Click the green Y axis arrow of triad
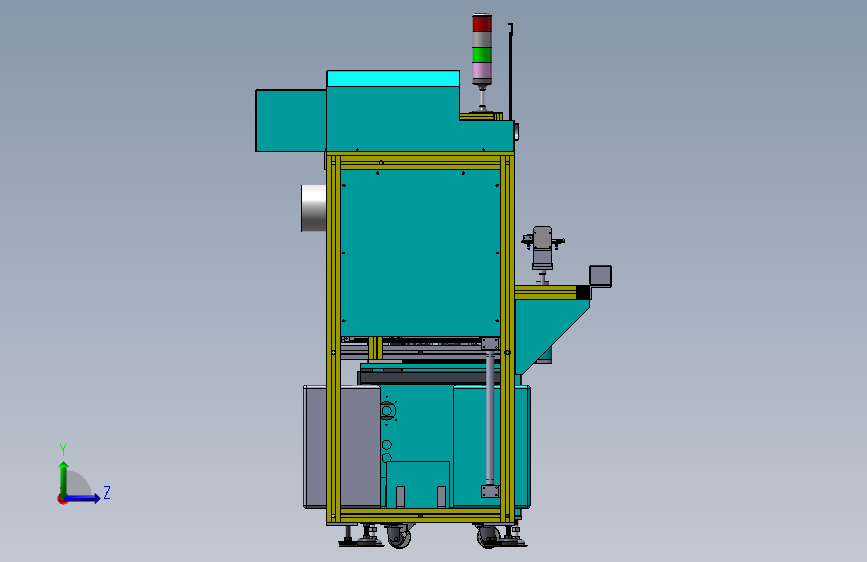 (64, 478)
